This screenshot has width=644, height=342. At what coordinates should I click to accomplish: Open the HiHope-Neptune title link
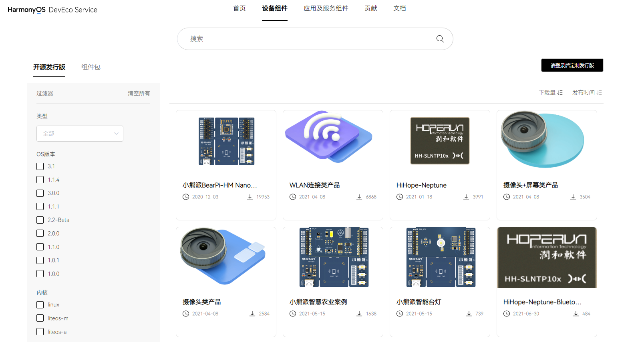(x=421, y=185)
